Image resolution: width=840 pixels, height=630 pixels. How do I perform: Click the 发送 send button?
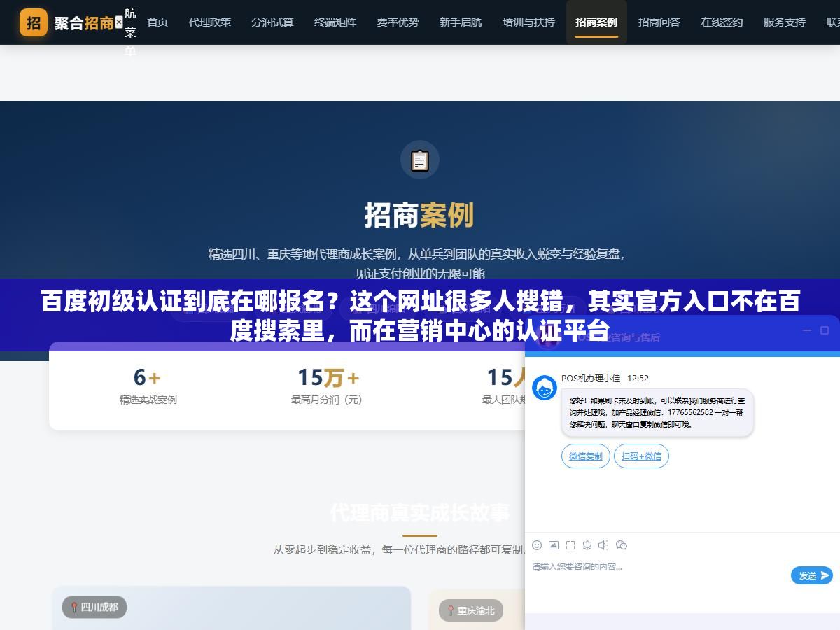(812, 575)
